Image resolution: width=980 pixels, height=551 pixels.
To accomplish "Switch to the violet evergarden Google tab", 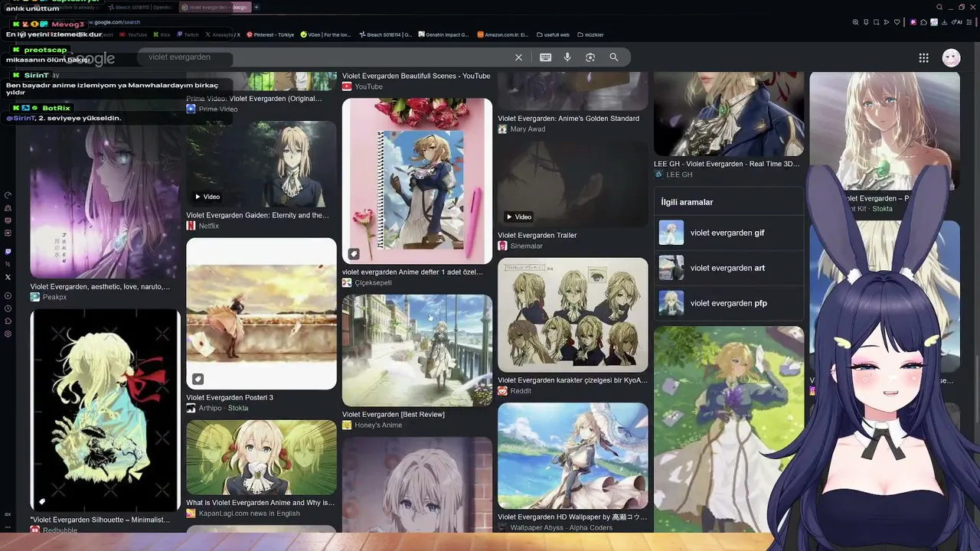I will pyautogui.click(x=215, y=7).
